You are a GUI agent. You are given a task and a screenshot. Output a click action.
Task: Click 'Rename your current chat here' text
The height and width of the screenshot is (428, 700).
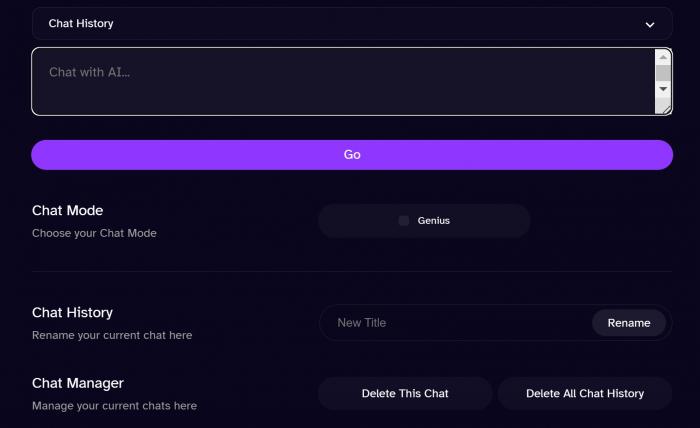point(112,335)
